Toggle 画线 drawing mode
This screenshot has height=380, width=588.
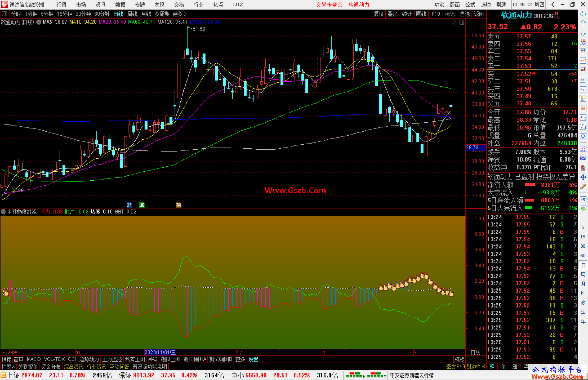click(x=421, y=14)
